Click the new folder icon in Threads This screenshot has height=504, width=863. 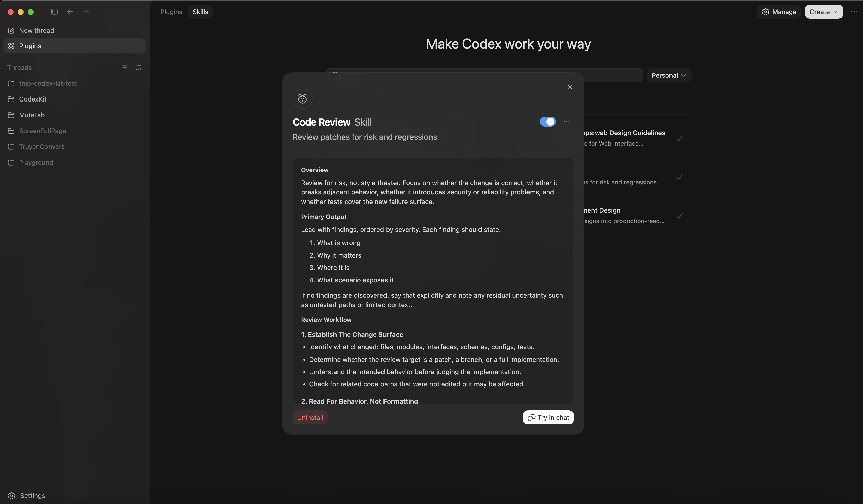[139, 67]
